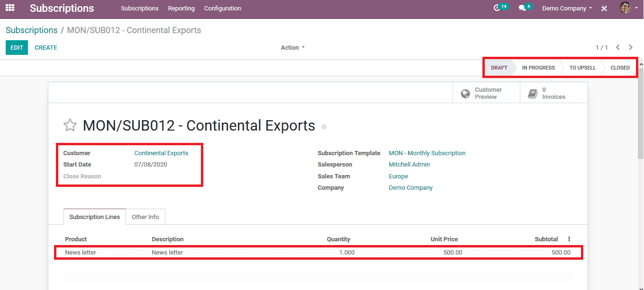Open Demo Company link in form
This screenshot has height=290, width=644.
410,188
